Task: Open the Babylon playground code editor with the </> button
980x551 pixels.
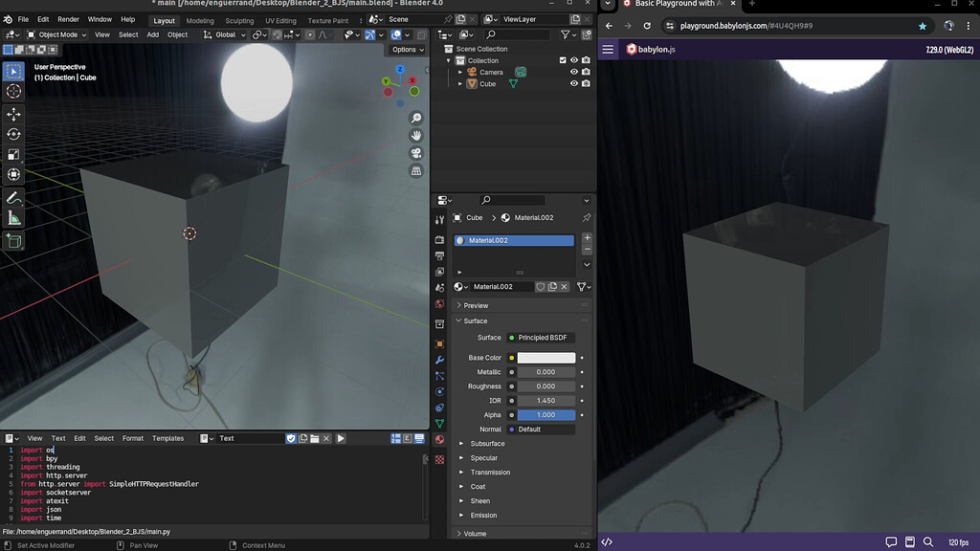Action: 609,540
